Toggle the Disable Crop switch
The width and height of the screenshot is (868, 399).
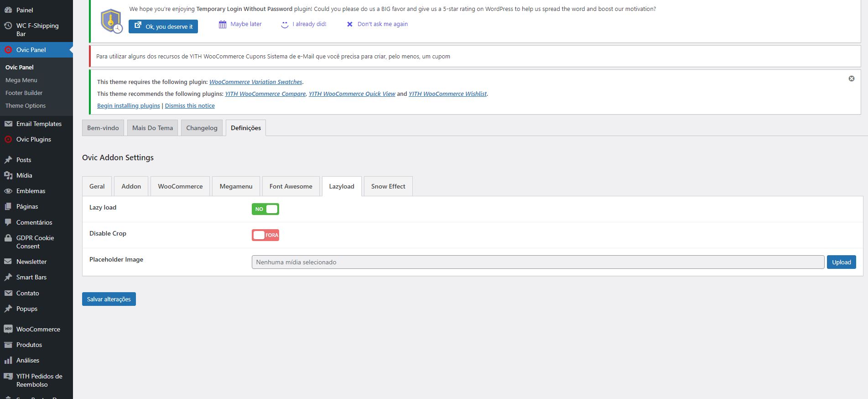pyautogui.click(x=265, y=235)
